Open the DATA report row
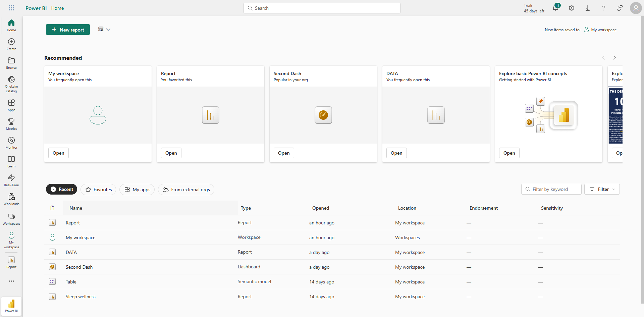The image size is (644, 317). coord(71,252)
